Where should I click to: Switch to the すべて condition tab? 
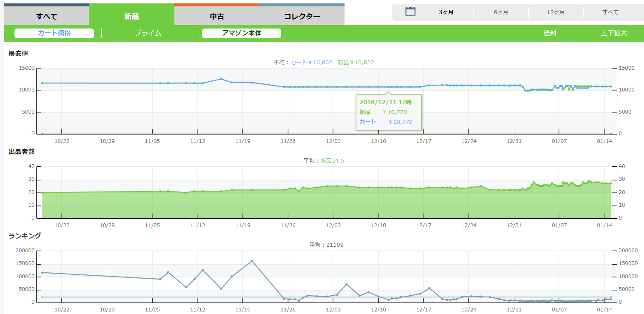point(46,17)
